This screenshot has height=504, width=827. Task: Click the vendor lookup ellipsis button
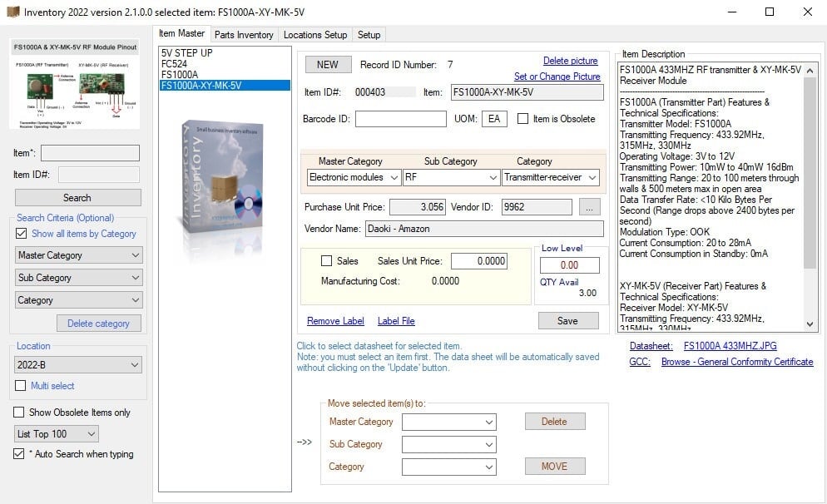(589, 207)
